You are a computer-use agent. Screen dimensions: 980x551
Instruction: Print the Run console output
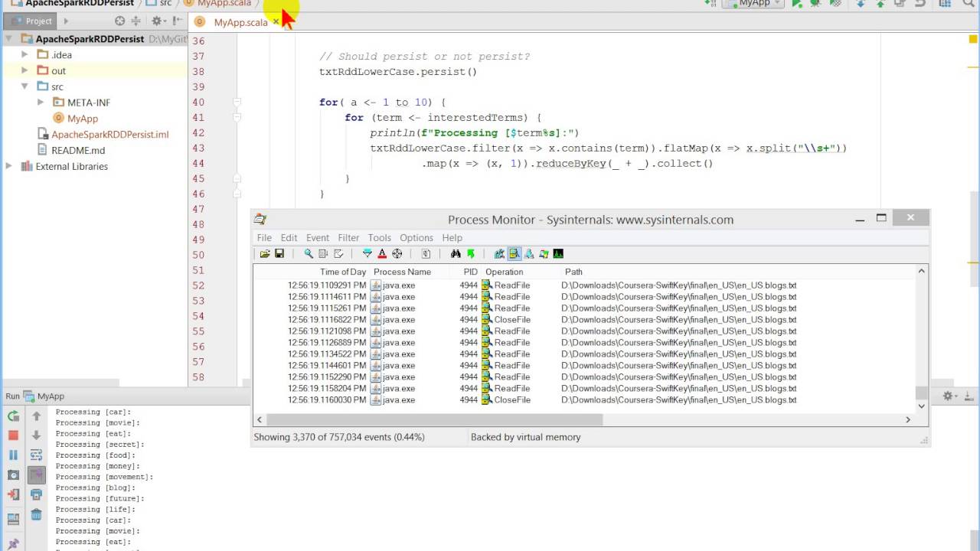pos(36,494)
